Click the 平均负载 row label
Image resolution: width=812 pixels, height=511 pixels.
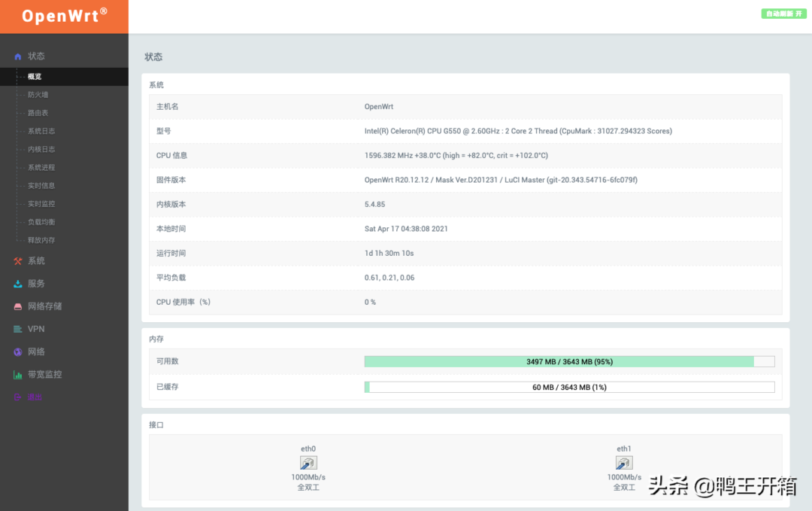[171, 277]
